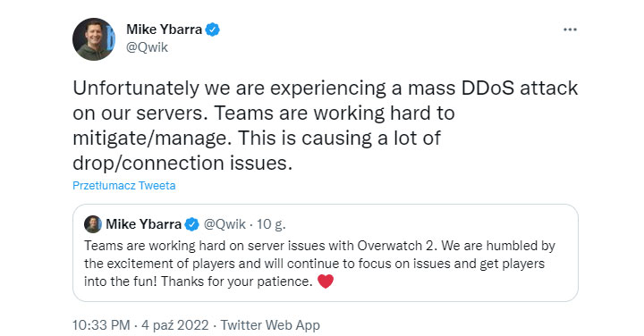Click the "mitigate/manage" text in the main tweet
Image resolution: width=644 pixels, height=336 pixels.
[x=149, y=139]
